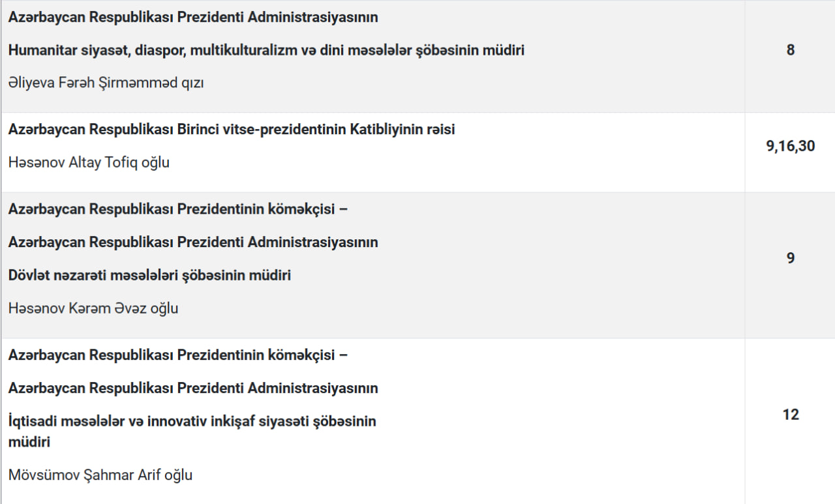835x504 pixels.
Task: Select the name Əliyeva Fərəh Şirməmməd qızı
Action: pos(106,83)
